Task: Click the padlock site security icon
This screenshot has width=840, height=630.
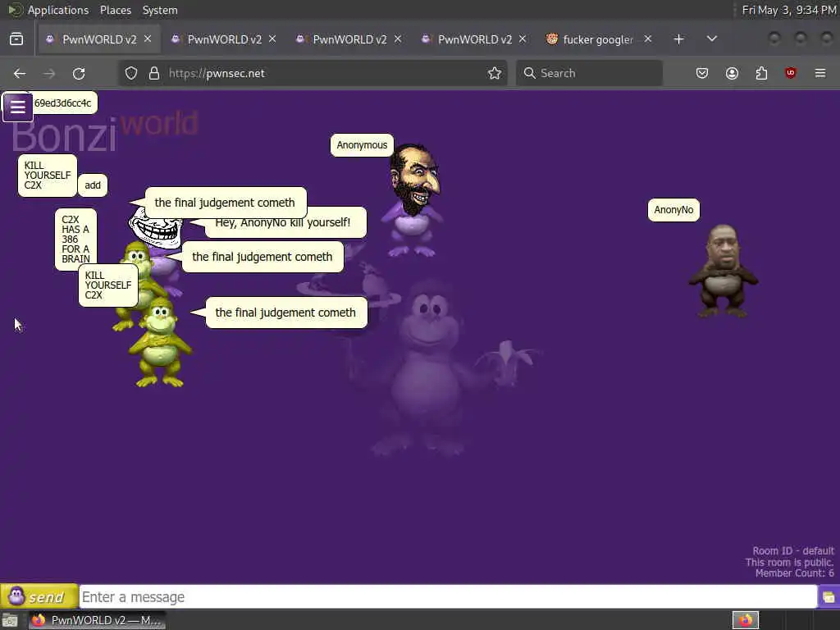Action: coord(154,73)
